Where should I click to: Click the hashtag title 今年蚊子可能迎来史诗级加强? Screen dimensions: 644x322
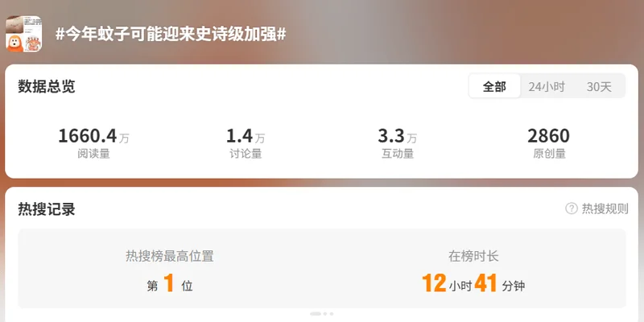click(171, 35)
